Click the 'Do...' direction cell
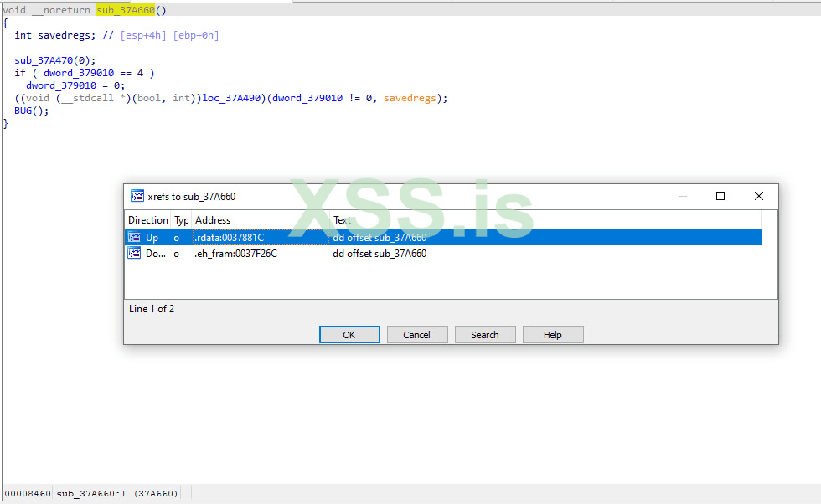Viewport: 821px width, 504px height. 156,254
